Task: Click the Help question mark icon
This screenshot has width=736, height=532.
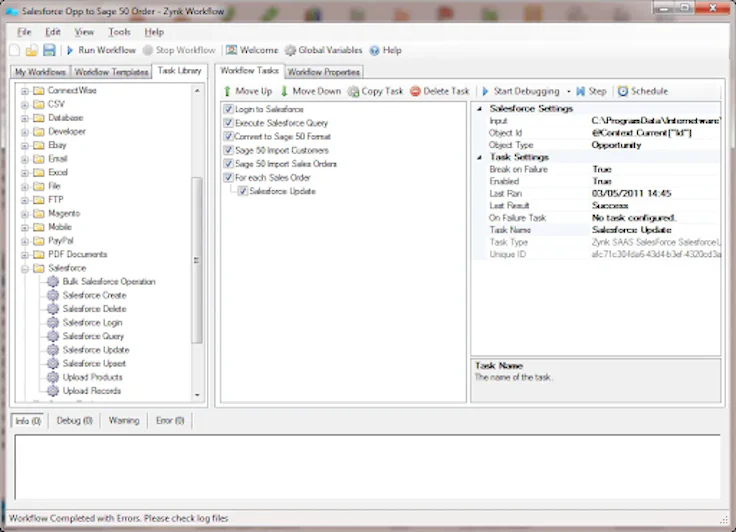Action: click(374, 50)
